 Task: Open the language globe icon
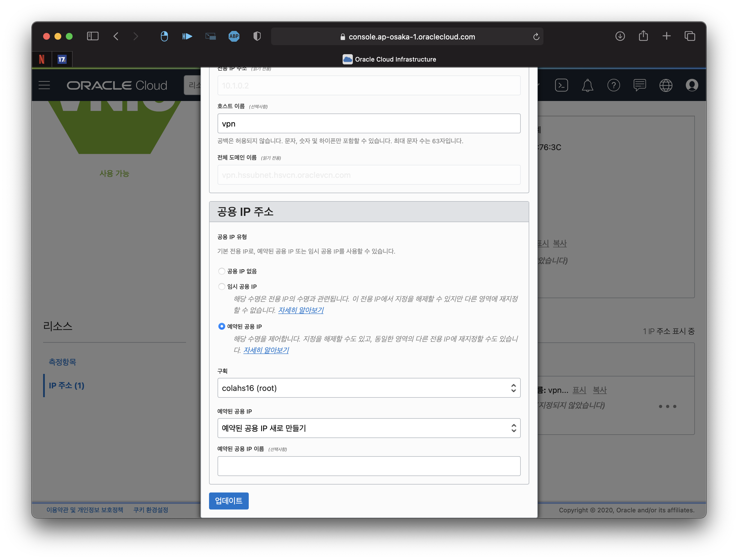666,85
